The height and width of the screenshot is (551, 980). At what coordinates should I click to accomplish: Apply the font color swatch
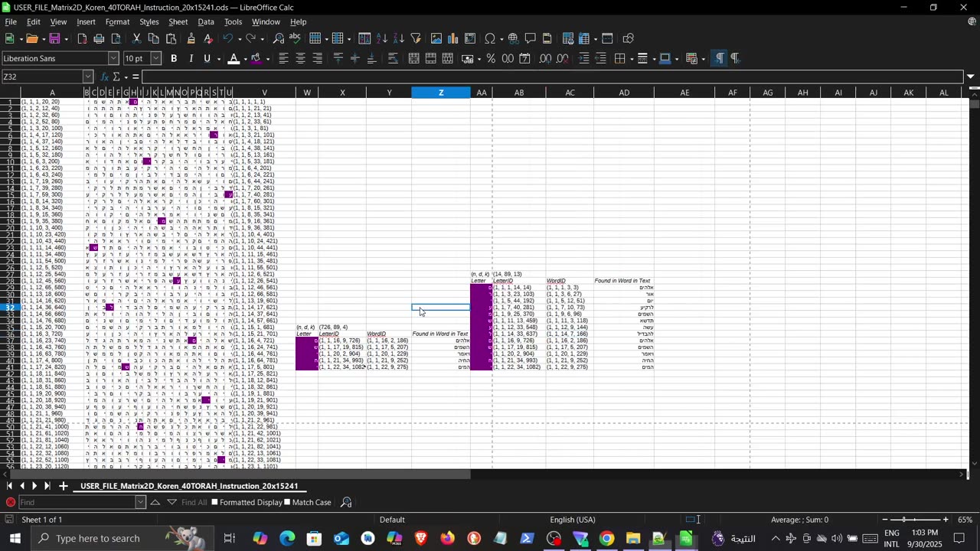point(234,58)
